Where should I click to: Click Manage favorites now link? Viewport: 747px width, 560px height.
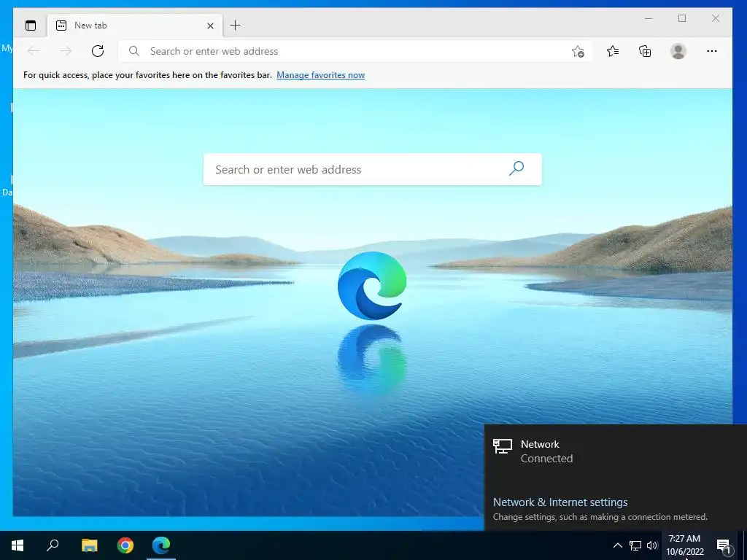[321, 75]
